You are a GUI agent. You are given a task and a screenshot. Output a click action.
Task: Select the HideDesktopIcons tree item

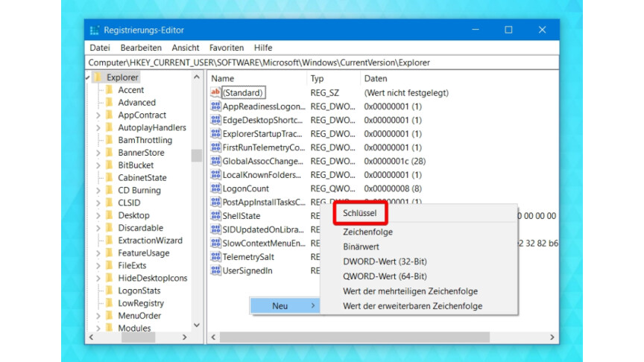coord(152,279)
